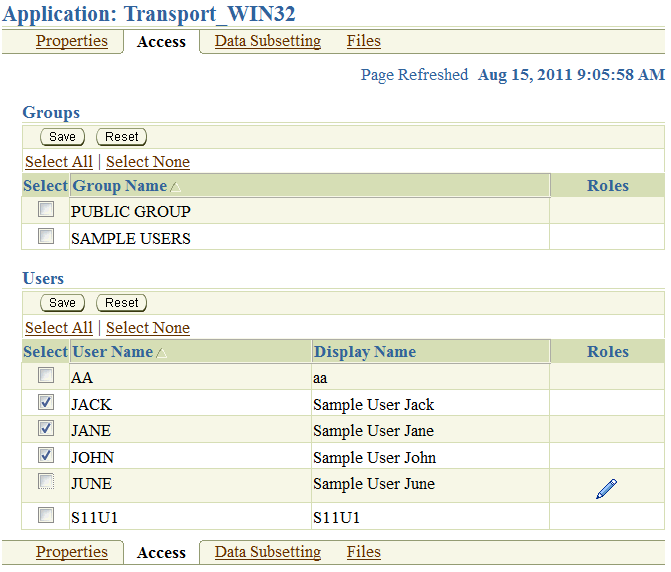Reset the Groups section
This screenshot has height=572, width=671.
click(x=122, y=137)
